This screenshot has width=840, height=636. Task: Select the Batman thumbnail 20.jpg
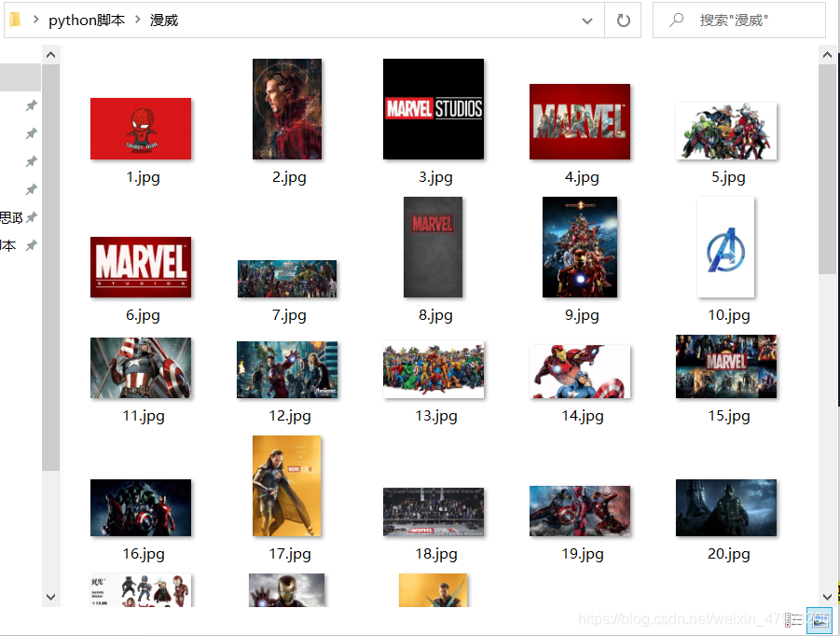click(x=726, y=508)
